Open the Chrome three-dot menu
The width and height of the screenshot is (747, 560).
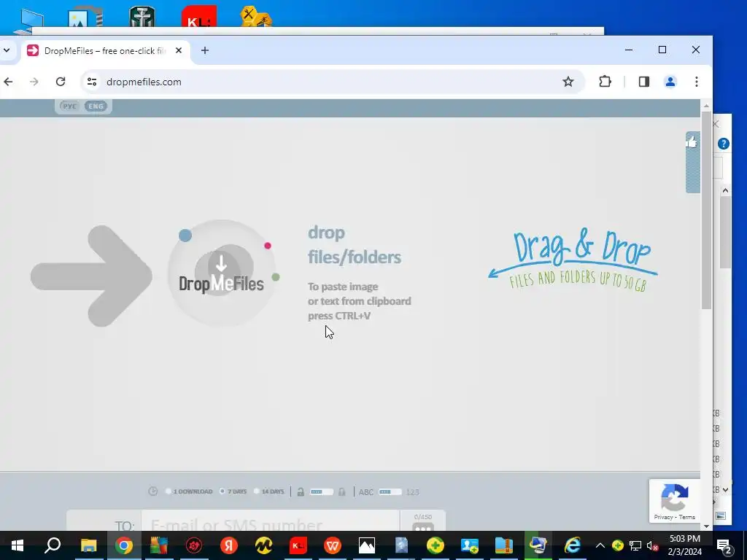[697, 82]
